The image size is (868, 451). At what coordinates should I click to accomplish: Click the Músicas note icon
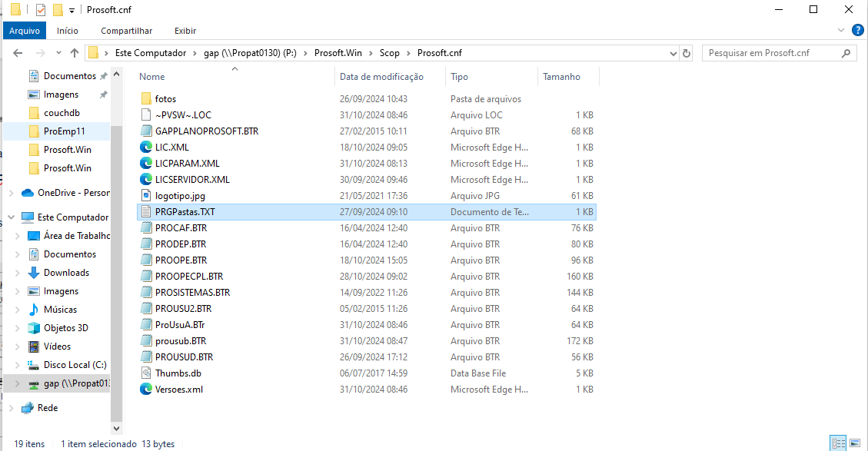click(x=34, y=310)
